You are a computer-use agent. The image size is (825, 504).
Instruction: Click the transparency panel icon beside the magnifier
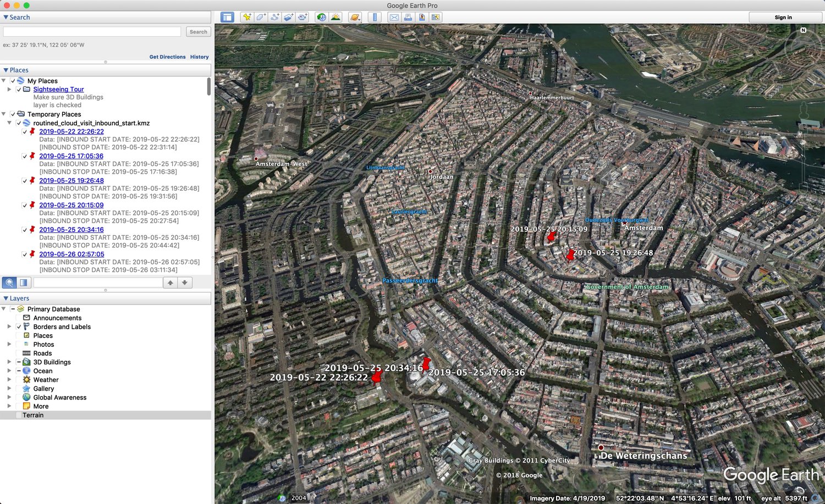tap(24, 283)
